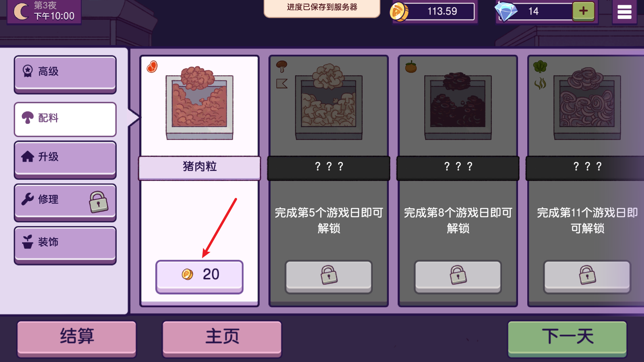Open the 升级 tab

tap(65, 160)
